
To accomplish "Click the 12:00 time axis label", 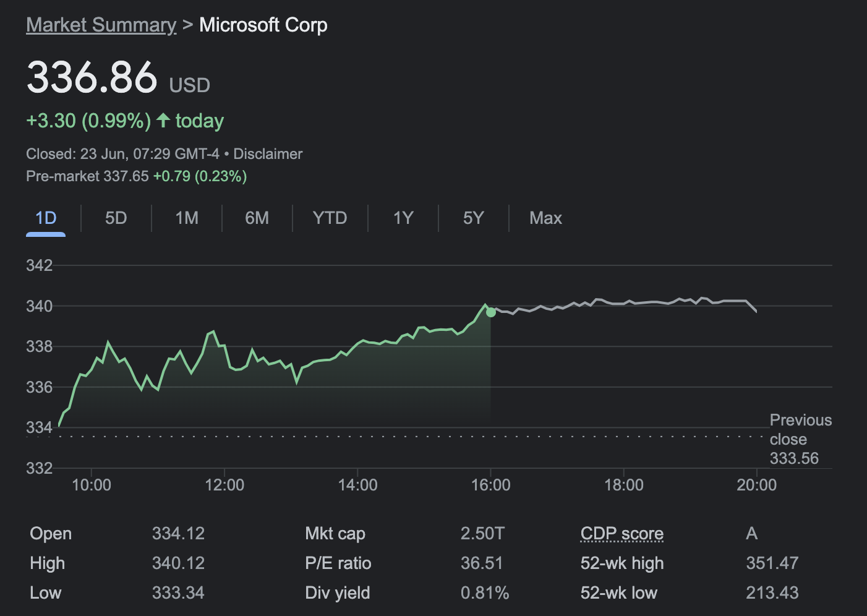I will (x=224, y=485).
